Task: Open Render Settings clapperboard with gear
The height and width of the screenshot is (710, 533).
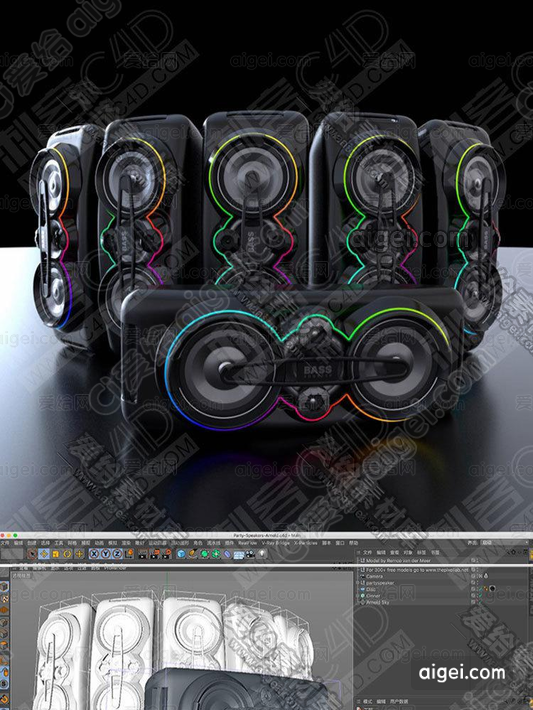Action: tap(166, 554)
